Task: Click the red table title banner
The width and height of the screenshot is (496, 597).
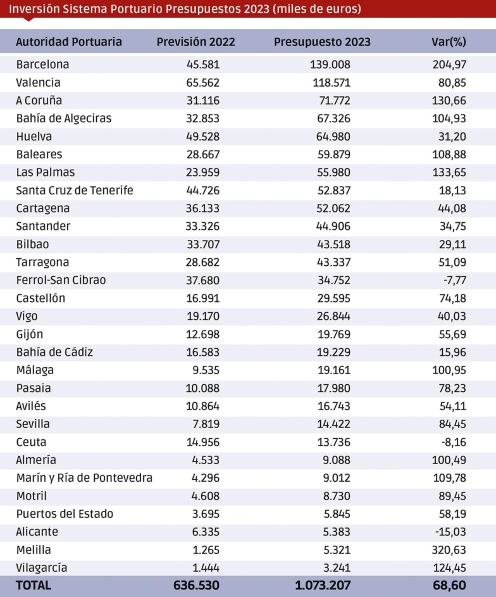Action: click(248, 9)
